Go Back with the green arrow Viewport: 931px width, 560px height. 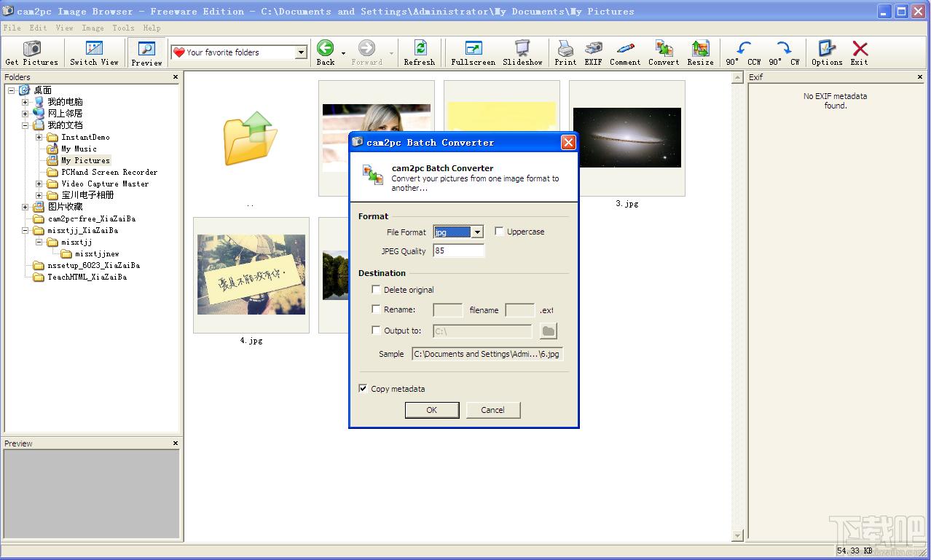coord(326,48)
